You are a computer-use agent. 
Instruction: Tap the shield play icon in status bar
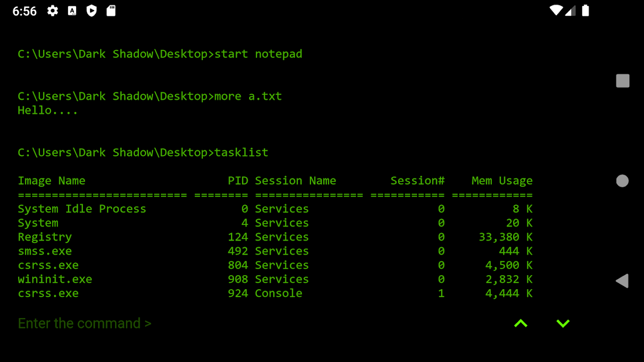91,11
